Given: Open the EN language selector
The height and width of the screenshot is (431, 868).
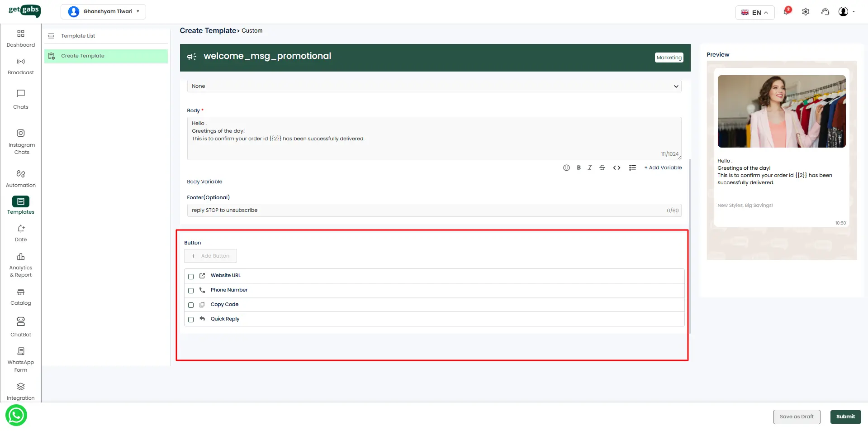Looking at the screenshot, I should 754,12.
